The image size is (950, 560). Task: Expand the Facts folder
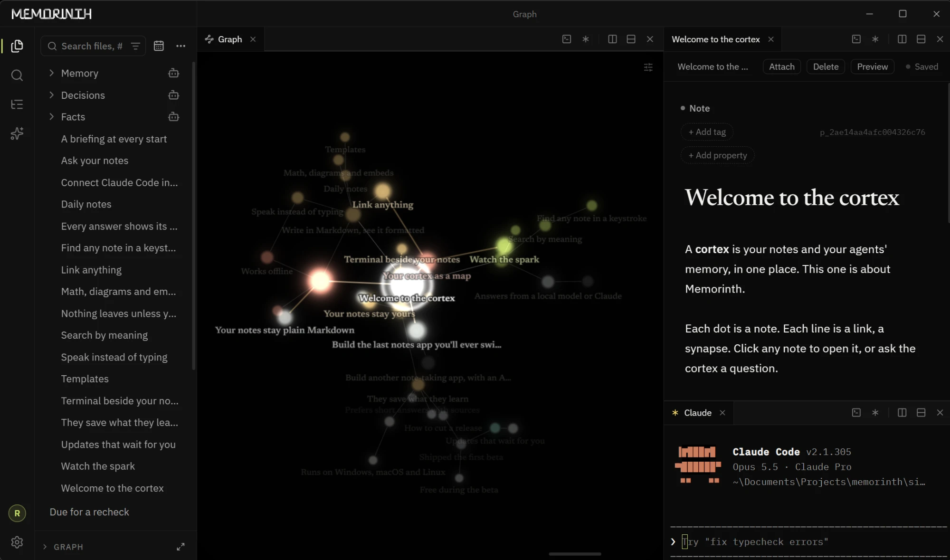click(51, 117)
